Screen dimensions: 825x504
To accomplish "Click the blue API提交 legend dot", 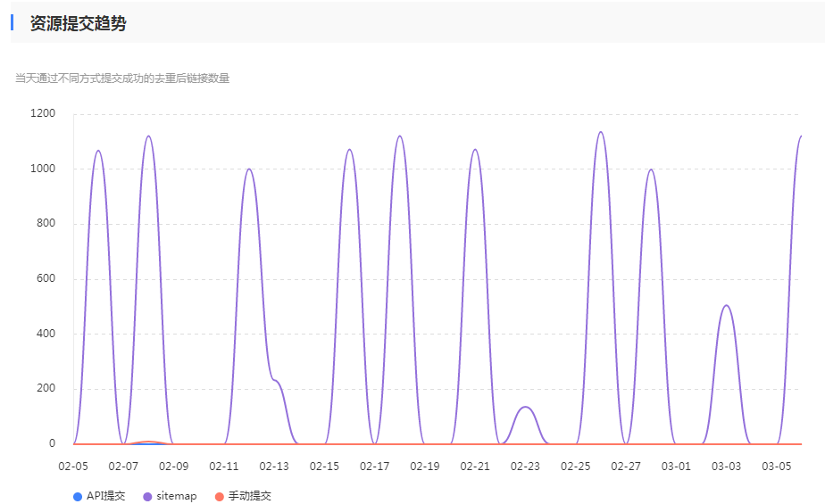I will point(78,497).
